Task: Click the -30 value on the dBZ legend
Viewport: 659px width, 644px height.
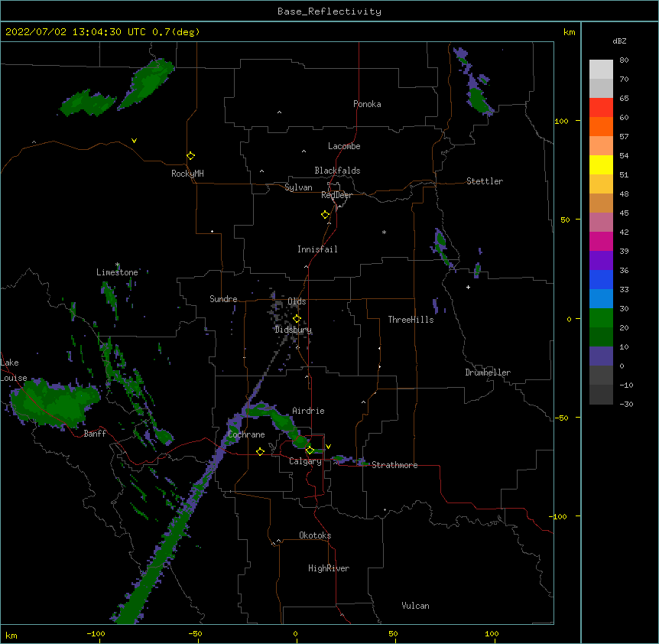Action: 626,404
